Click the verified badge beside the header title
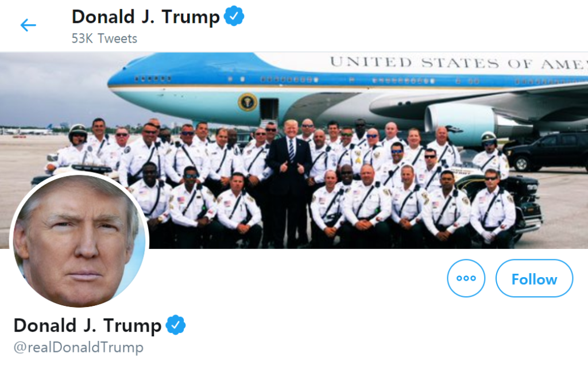588x368 pixels. tap(234, 16)
